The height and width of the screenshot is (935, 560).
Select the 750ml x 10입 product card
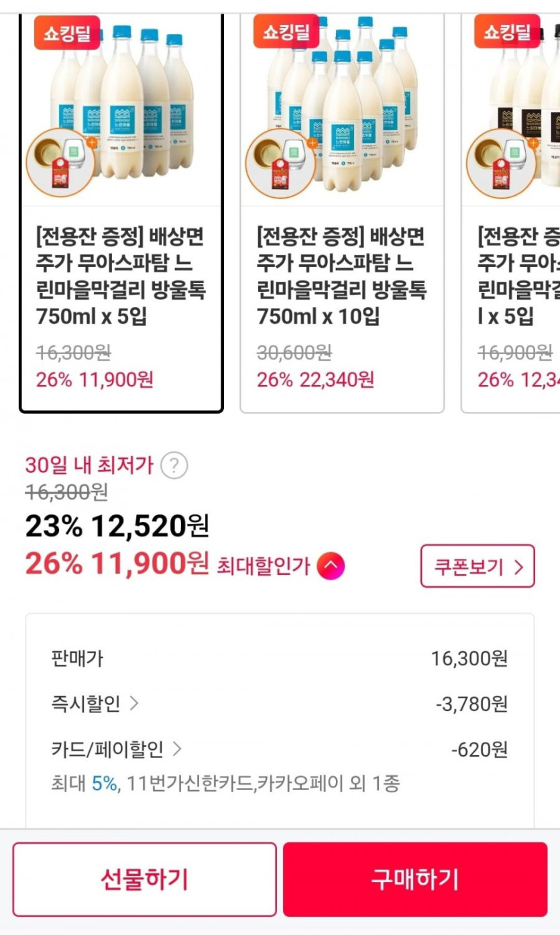(x=342, y=275)
